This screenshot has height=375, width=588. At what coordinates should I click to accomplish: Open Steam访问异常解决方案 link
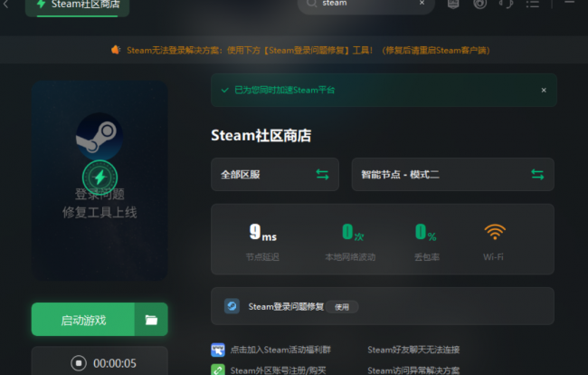point(413,370)
